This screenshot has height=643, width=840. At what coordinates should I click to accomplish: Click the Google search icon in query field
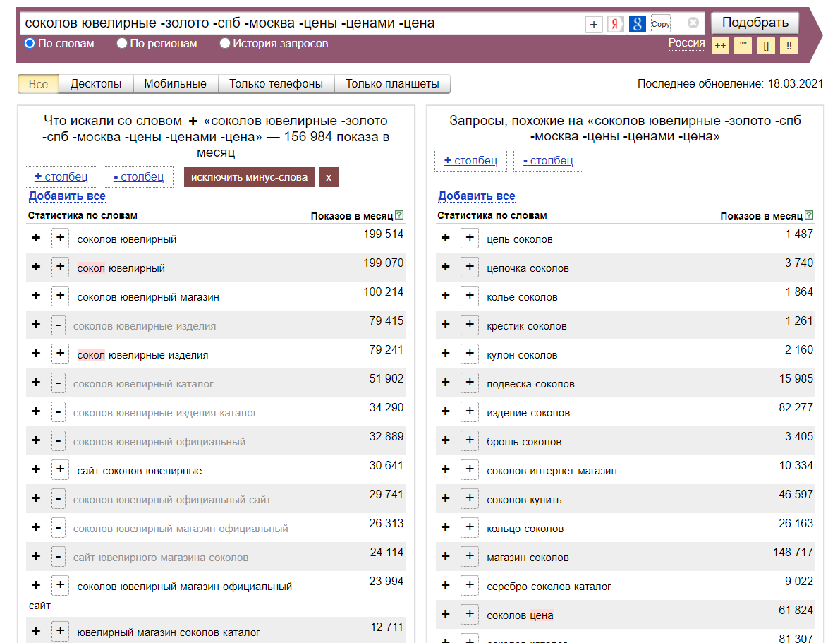tap(638, 24)
